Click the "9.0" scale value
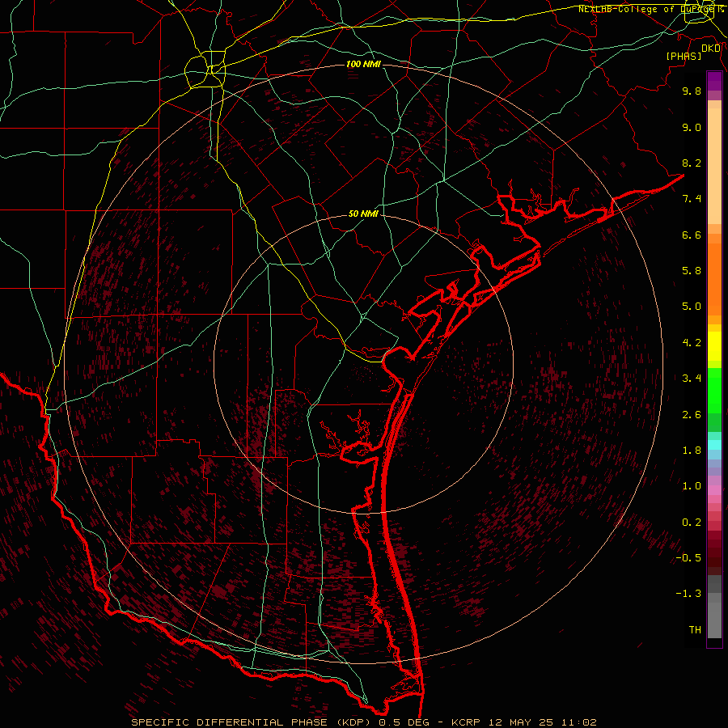 coord(692,127)
